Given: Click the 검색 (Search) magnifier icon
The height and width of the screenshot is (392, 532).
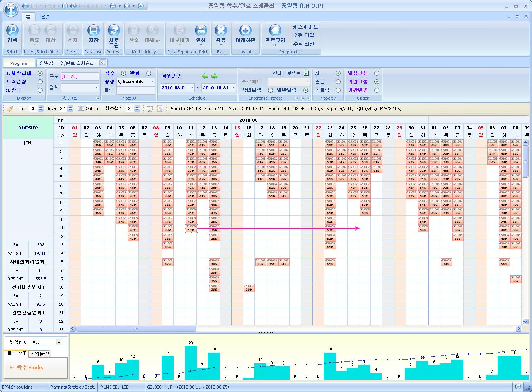Looking at the screenshot, I should 12,31.
